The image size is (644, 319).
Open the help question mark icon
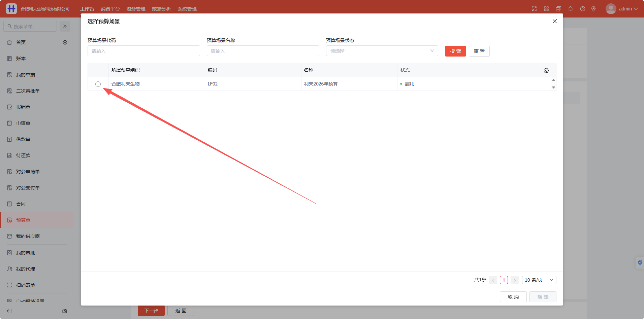[582, 9]
